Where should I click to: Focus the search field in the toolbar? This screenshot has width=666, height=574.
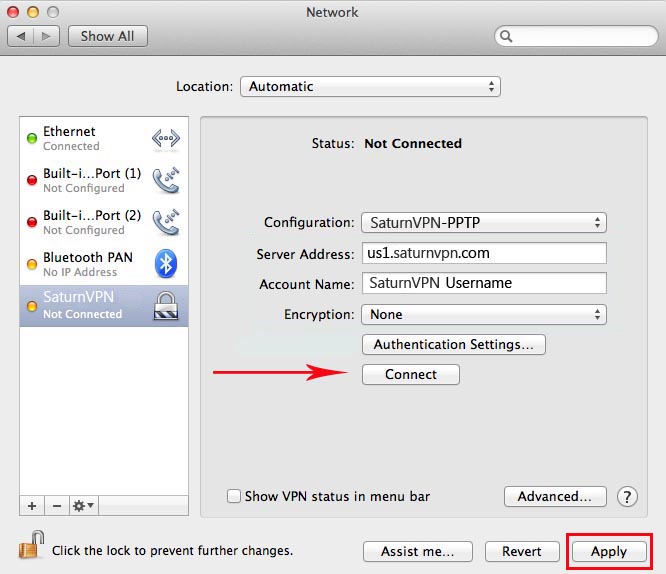(576, 37)
